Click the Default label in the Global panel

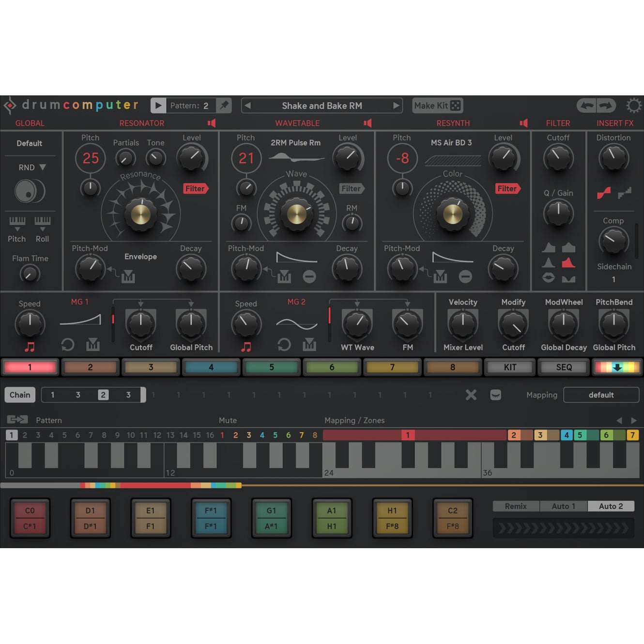pos(30,143)
